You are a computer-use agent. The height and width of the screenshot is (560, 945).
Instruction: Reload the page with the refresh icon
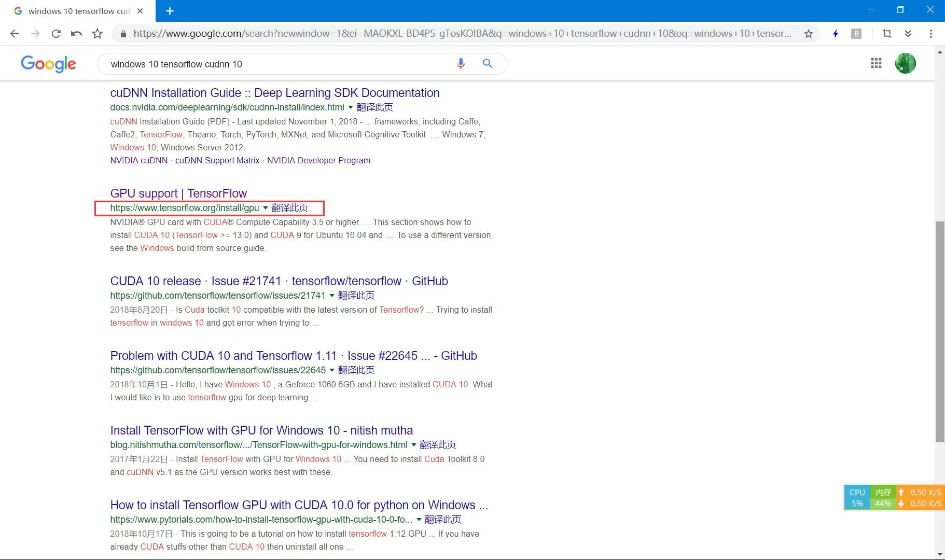[56, 34]
